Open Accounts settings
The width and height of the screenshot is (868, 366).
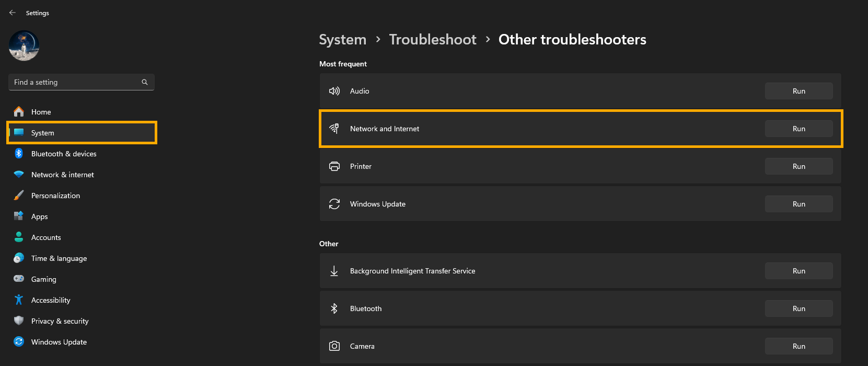(82, 237)
